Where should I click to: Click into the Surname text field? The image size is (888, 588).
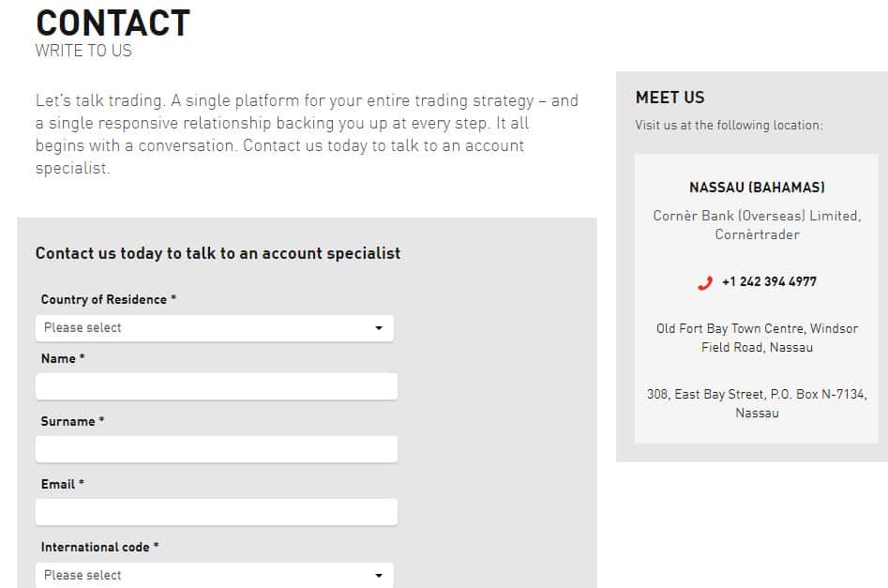click(x=217, y=449)
